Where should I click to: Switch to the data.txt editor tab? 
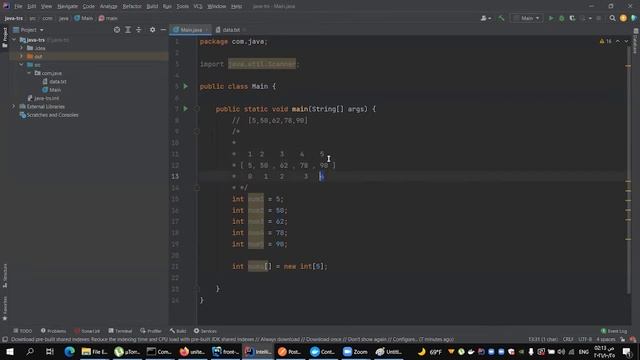point(230,30)
